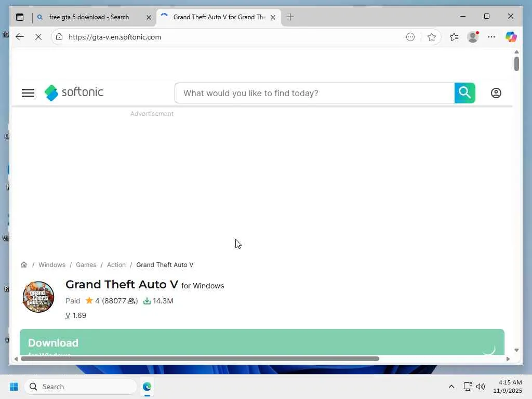Open a new browser tab
The image size is (532, 399).
(x=290, y=17)
